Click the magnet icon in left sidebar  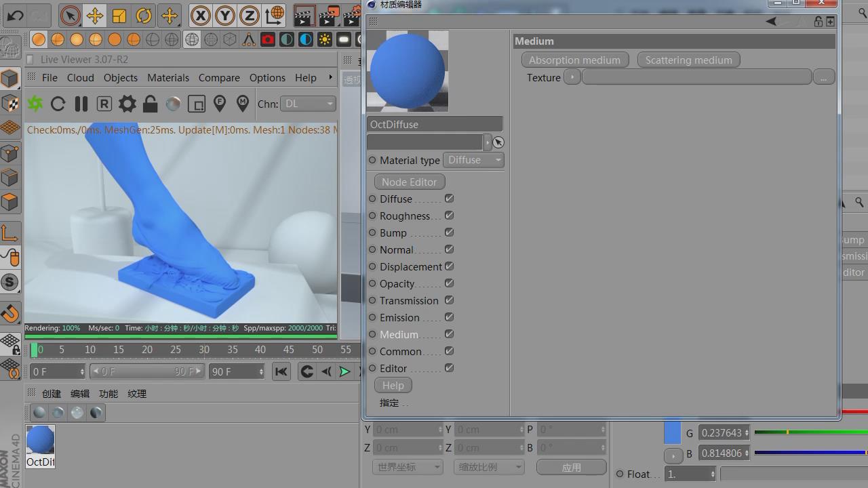(9, 314)
